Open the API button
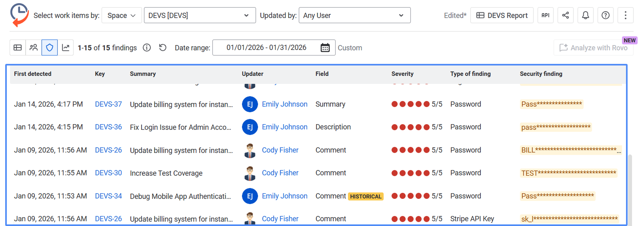 coord(546,15)
